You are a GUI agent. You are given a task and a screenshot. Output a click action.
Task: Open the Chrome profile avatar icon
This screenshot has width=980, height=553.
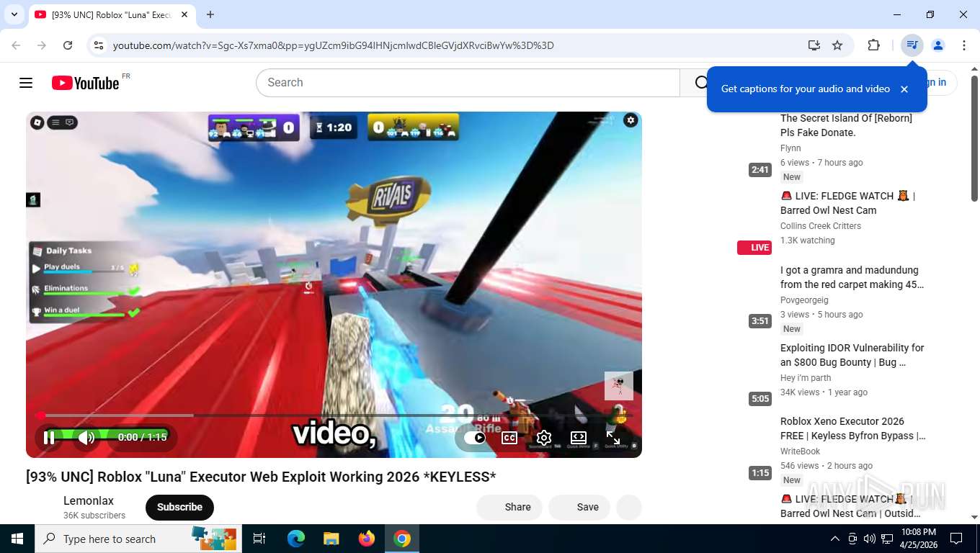[938, 45]
